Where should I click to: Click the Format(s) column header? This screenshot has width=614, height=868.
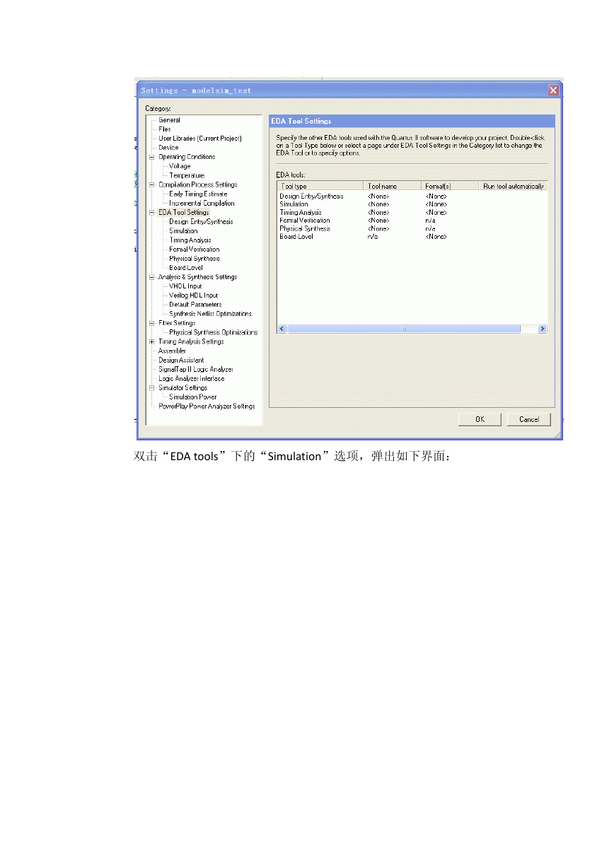coord(450,186)
